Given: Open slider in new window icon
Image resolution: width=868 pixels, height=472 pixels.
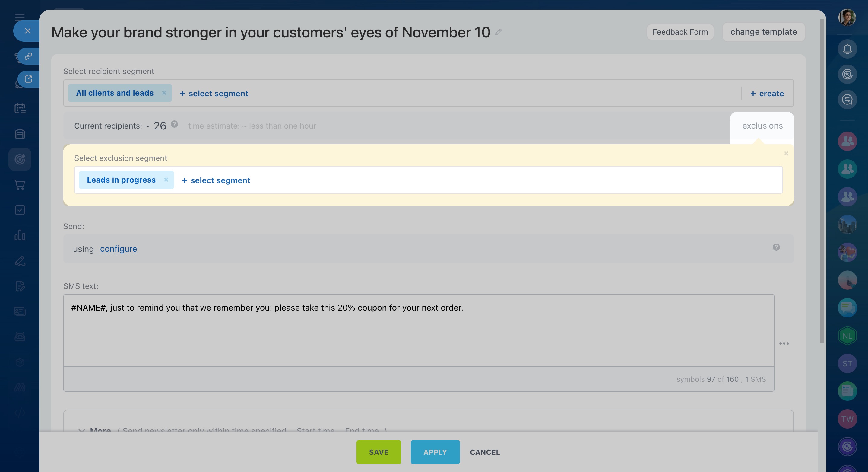Looking at the screenshot, I should 28,79.
